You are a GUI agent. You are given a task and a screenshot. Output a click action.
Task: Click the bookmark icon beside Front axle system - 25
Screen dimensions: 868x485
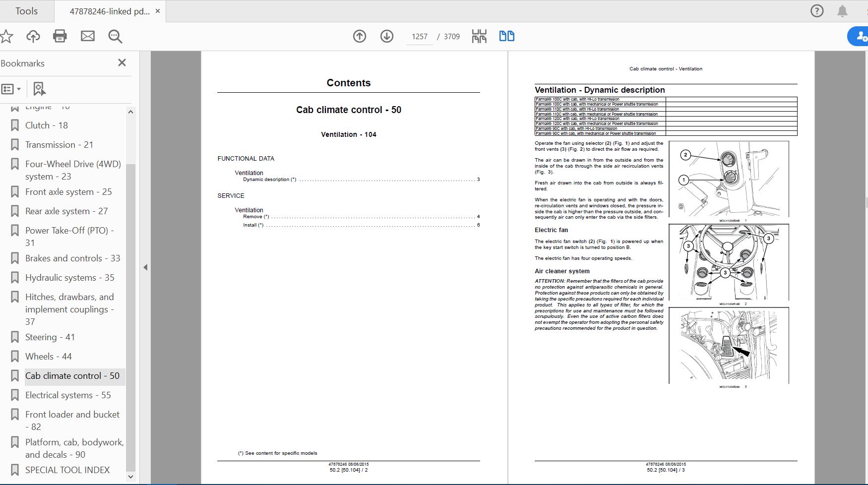[x=15, y=192]
